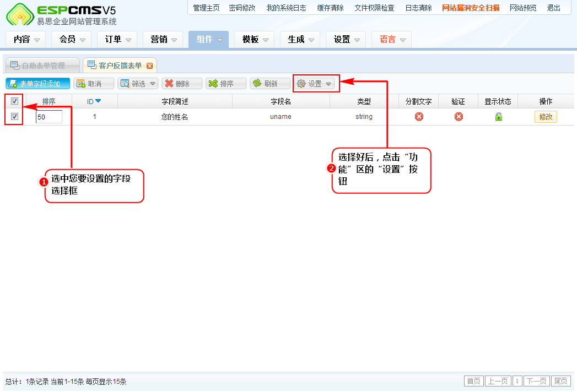Click the 下一页 pagination button

537,381
